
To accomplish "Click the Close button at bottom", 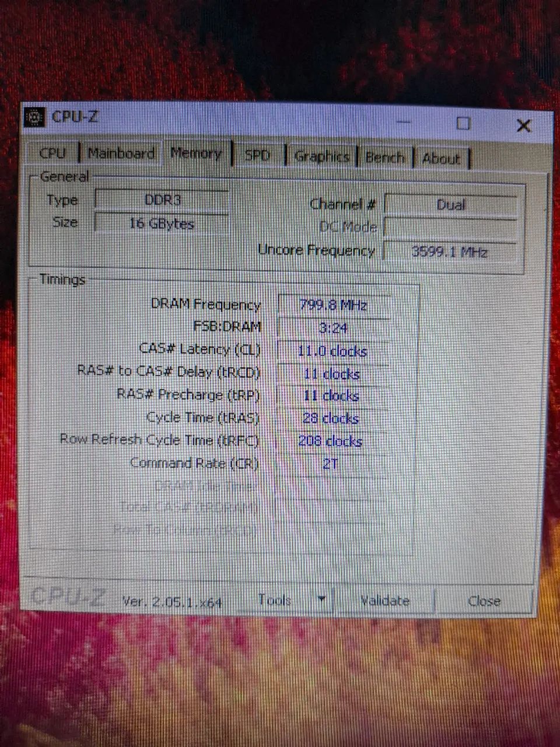I will (x=484, y=601).
